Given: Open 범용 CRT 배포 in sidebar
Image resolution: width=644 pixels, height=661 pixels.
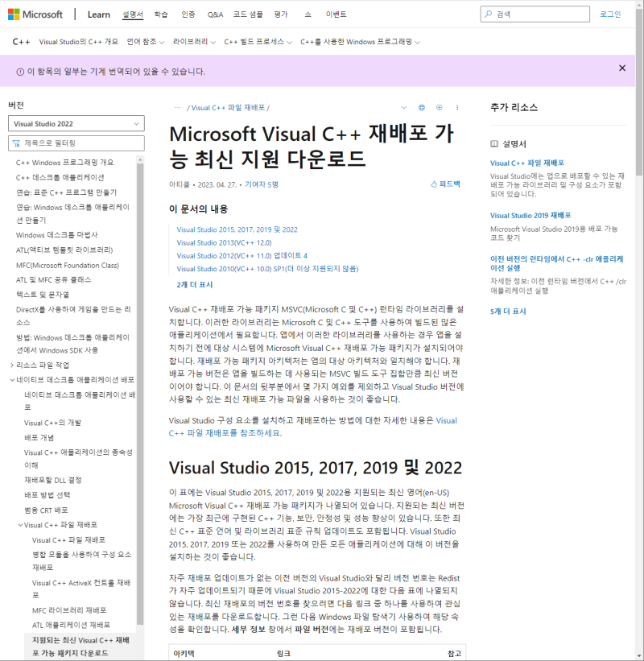Looking at the screenshot, I should (46, 510).
